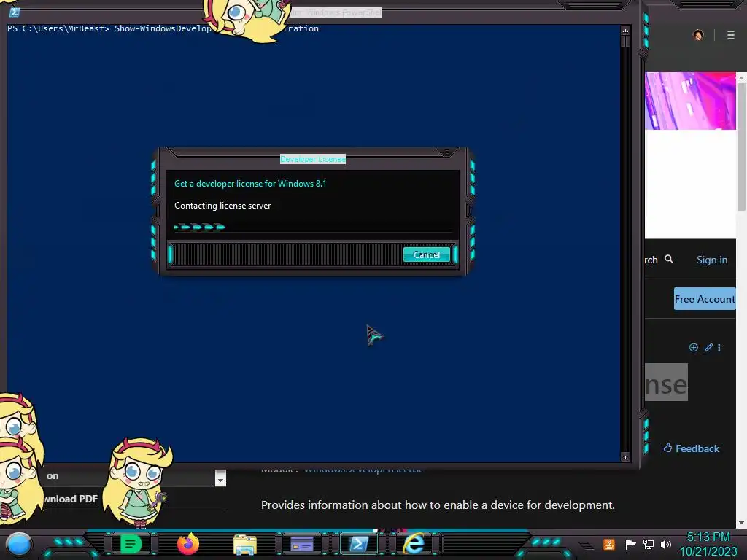Click the PowerShell scrollbar down arrow
The image size is (747, 560).
pos(625,456)
